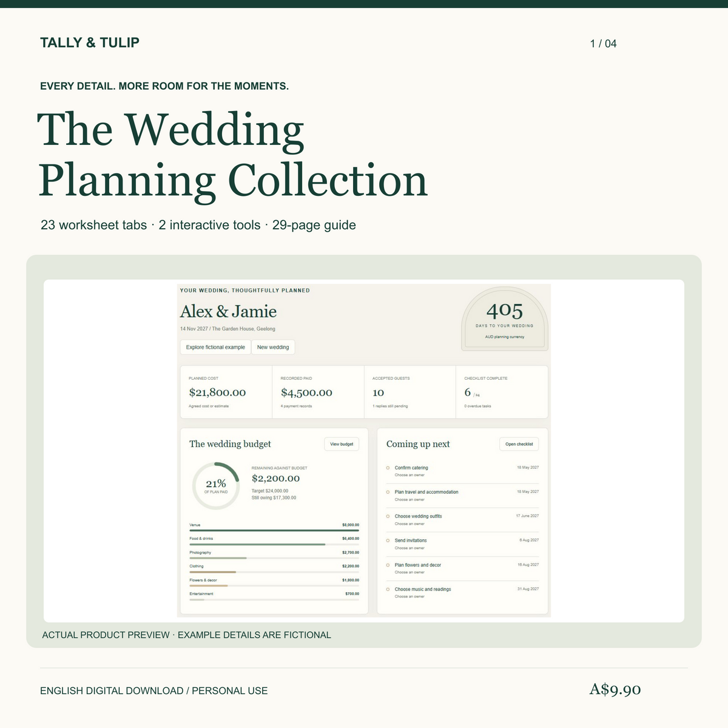Viewport: 728px width, 728px height.
Task: Click the Still owing $17,300.00 text
Action: tap(274, 497)
